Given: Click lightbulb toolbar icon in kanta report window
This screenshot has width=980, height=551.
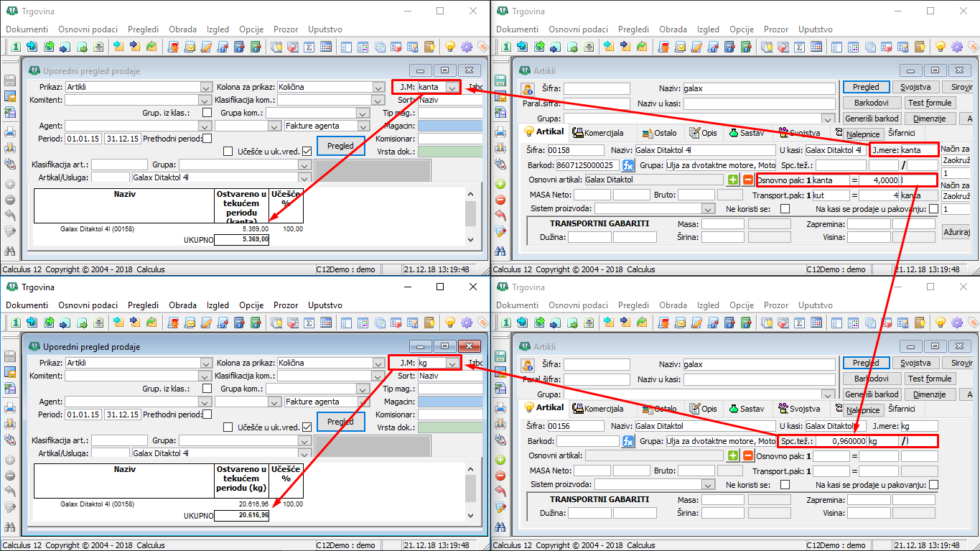Looking at the screenshot, I should (450, 47).
